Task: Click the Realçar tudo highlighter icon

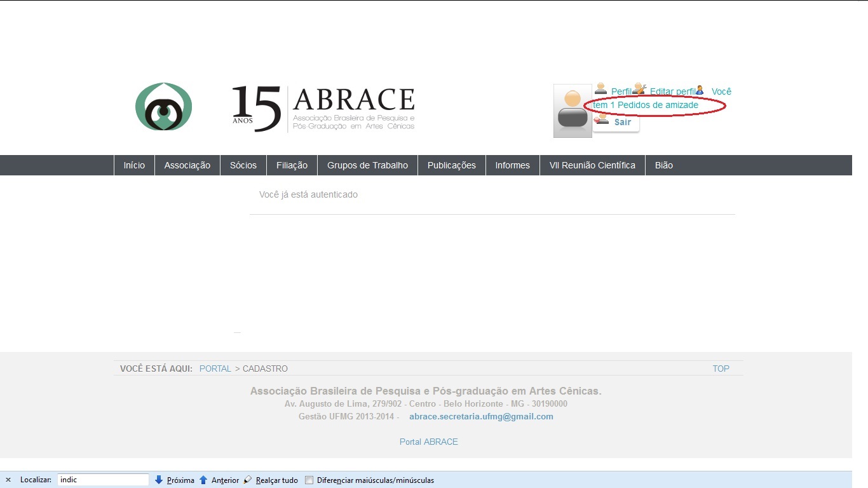Action: [x=248, y=480]
